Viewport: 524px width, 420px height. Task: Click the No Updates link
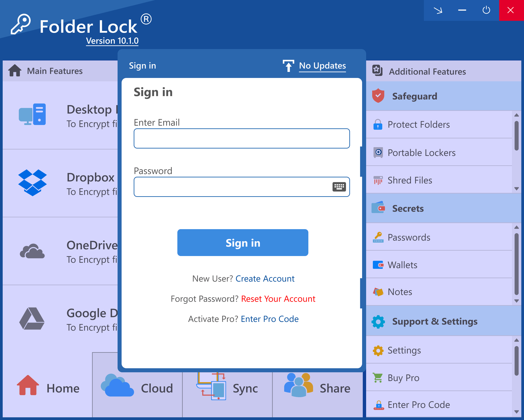click(322, 66)
